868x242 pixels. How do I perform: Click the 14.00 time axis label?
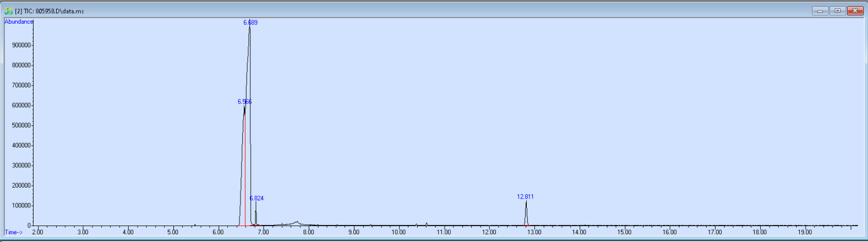tap(579, 232)
